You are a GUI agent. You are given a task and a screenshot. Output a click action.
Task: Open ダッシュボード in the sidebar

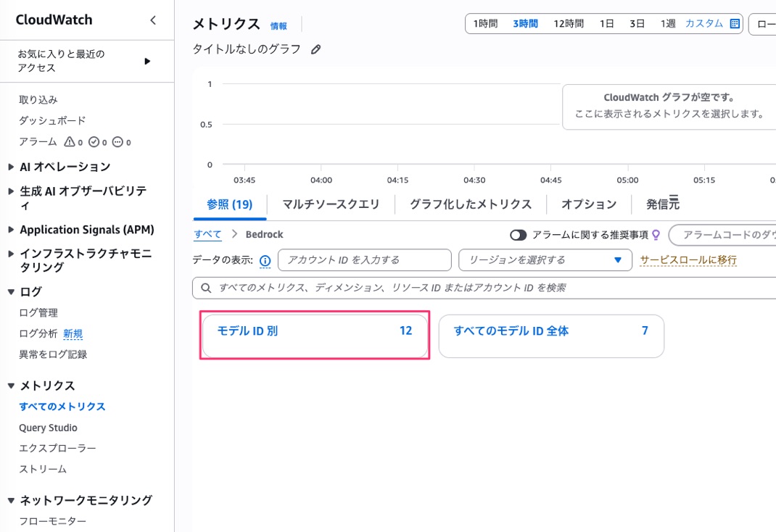[x=52, y=120]
